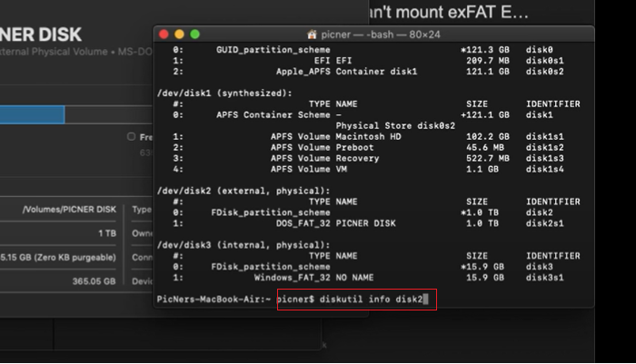This screenshot has height=364, width=636.
Task: Maximize Terminal using the green button
Action: click(x=194, y=34)
